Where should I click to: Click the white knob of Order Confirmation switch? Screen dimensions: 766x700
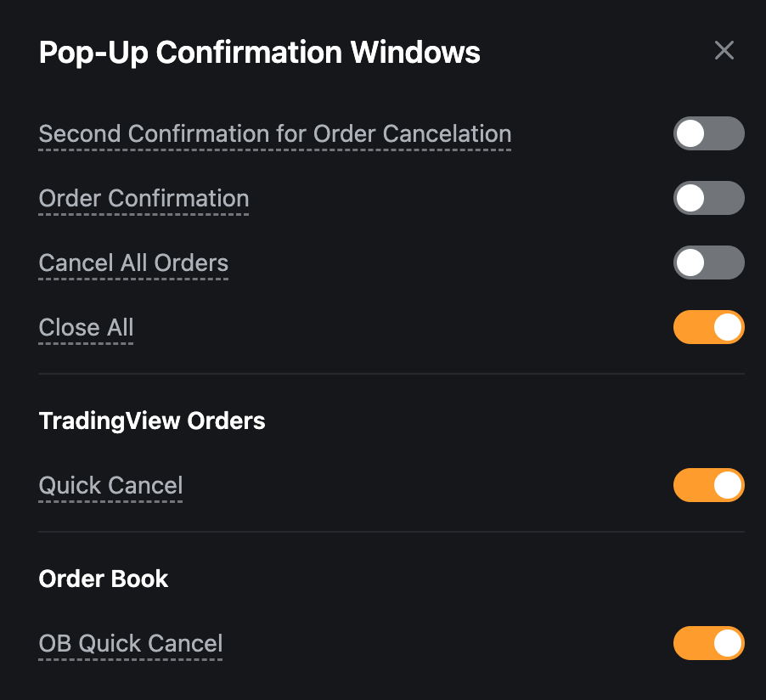tap(690, 199)
